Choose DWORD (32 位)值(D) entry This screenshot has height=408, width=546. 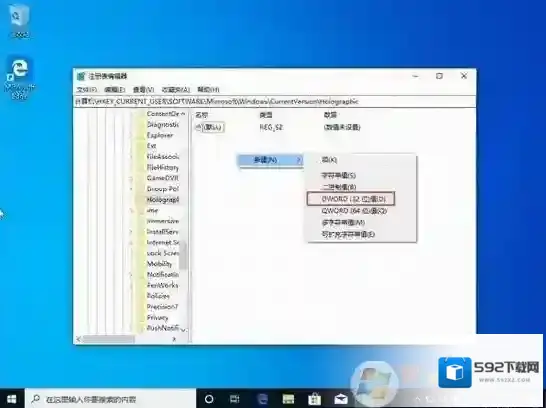[351, 199]
